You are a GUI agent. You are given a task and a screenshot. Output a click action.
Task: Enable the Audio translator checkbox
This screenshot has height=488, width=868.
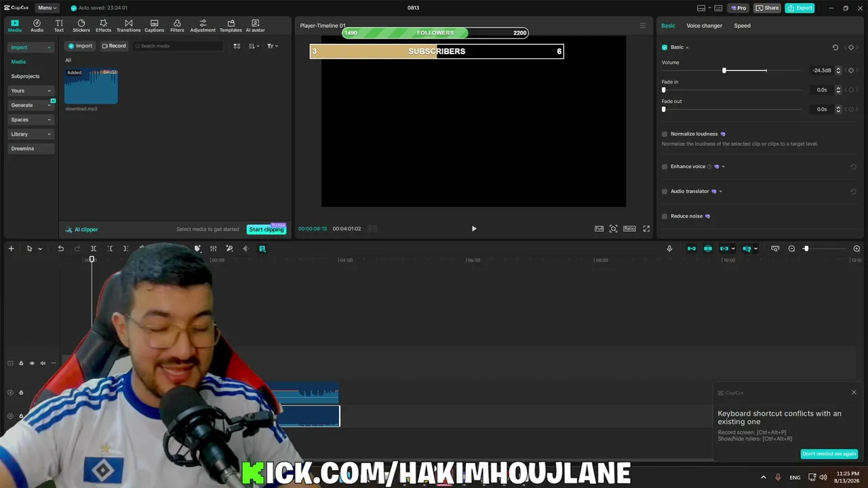point(665,191)
